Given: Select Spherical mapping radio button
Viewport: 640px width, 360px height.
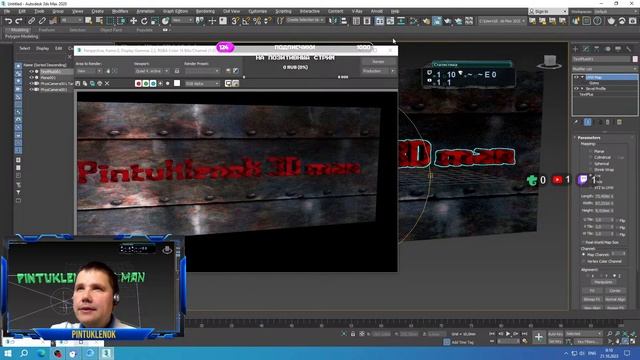Looking at the screenshot, I should point(590,163).
